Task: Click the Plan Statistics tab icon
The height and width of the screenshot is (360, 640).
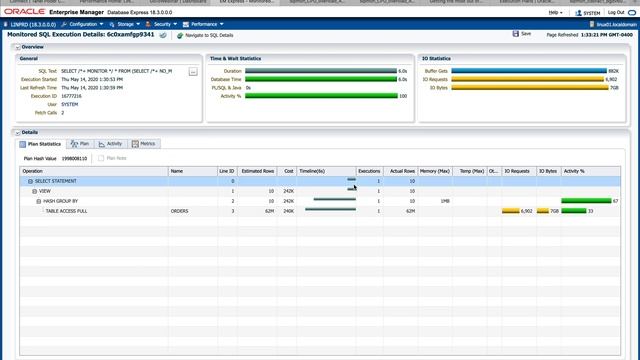Action: (22, 144)
